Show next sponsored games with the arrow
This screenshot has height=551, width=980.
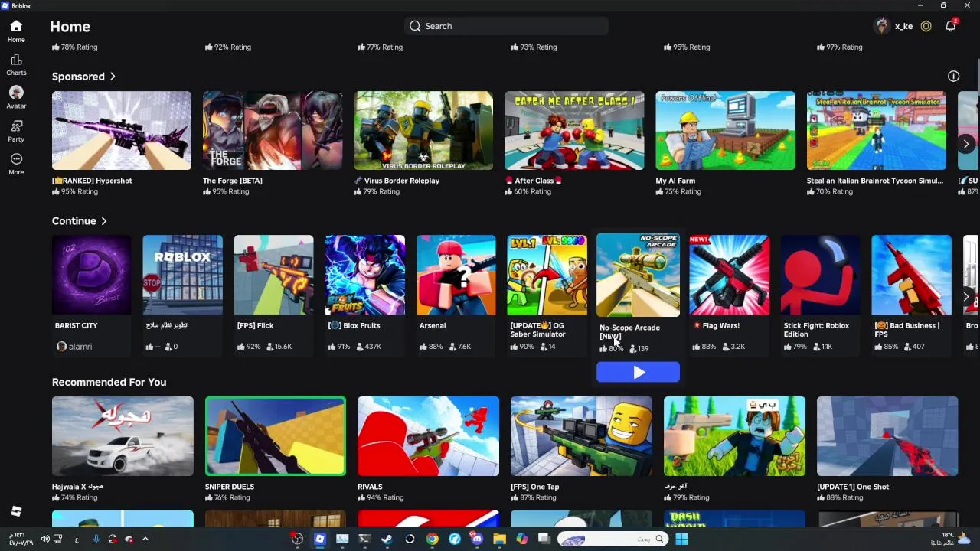pyautogui.click(x=965, y=144)
